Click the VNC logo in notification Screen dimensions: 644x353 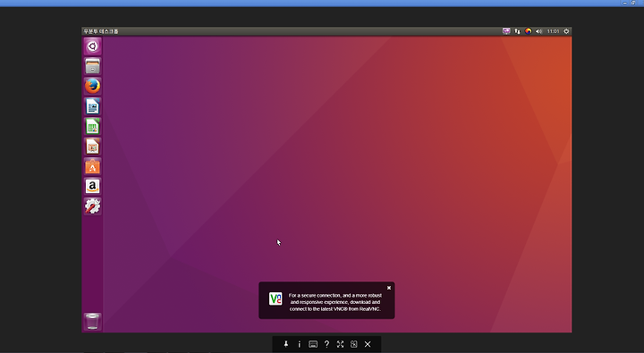click(x=275, y=298)
